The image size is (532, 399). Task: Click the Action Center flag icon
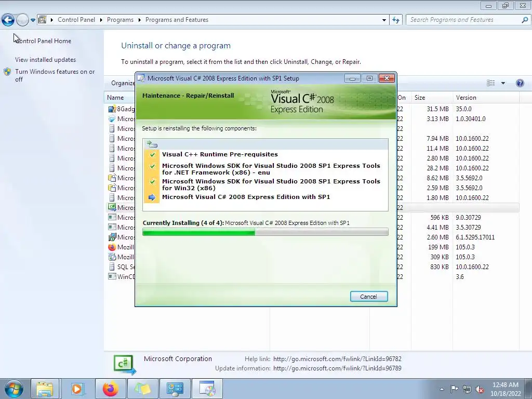click(x=454, y=389)
